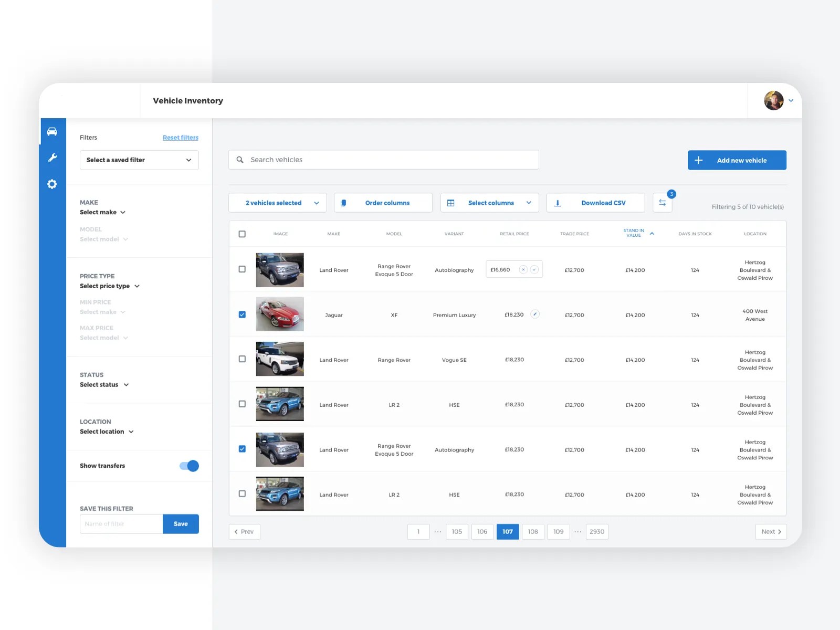Open the red Jaguar XF thumbnail

tap(280, 314)
